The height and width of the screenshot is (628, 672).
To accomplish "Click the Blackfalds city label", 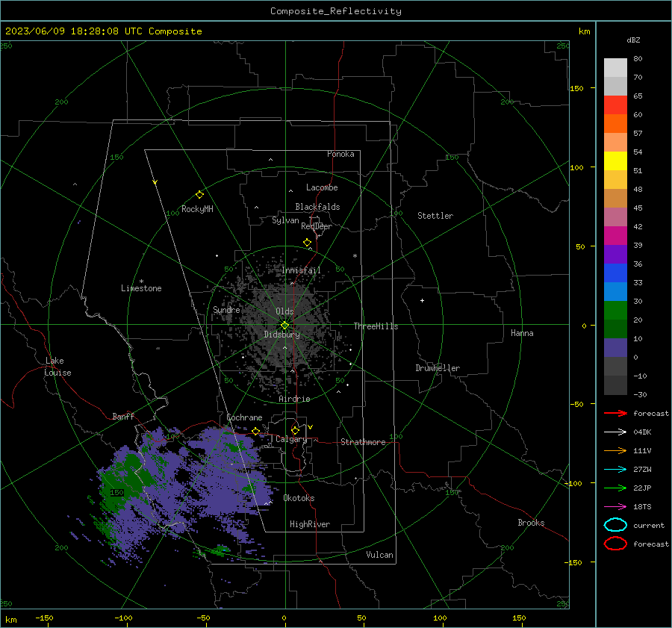I will pyautogui.click(x=317, y=207).
